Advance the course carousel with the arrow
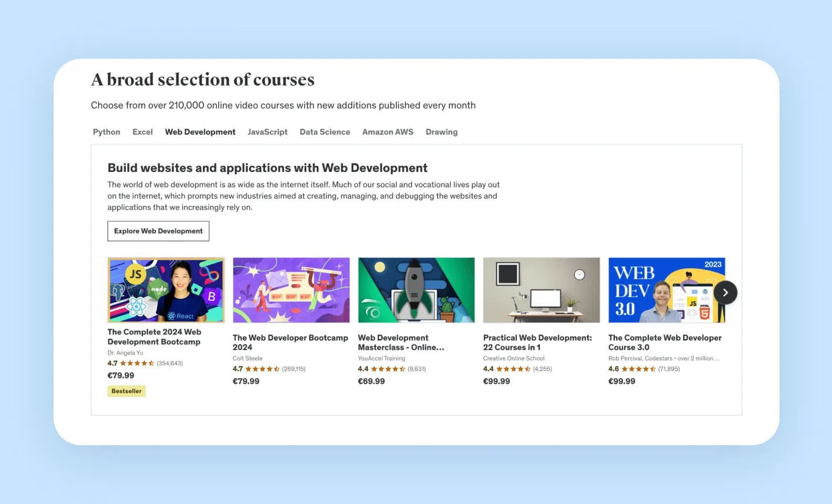The image size is (832, 504). pyautogui.click(x=725, y=292)
